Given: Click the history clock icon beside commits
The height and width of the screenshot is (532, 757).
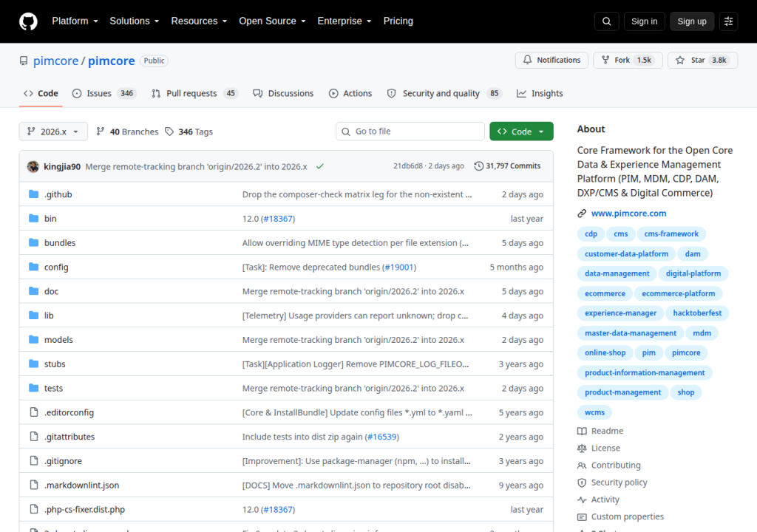Looking at the screenshot, I should pos(478,166).
